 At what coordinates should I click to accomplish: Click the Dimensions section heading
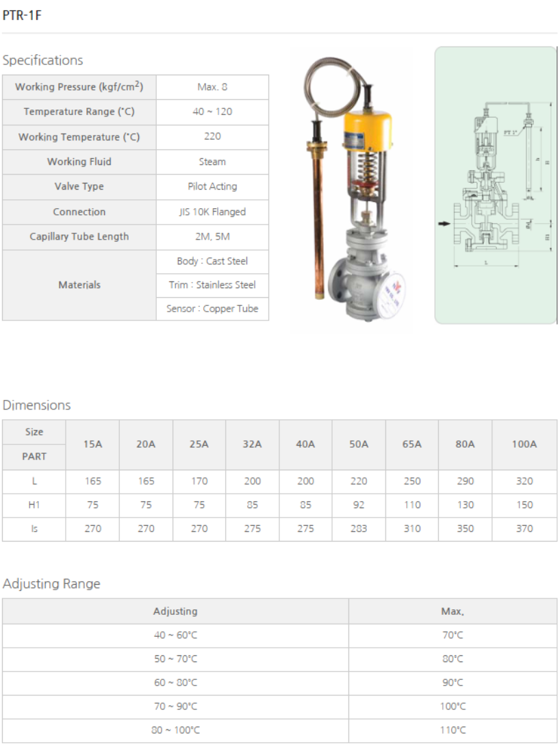tap(37, 405)
